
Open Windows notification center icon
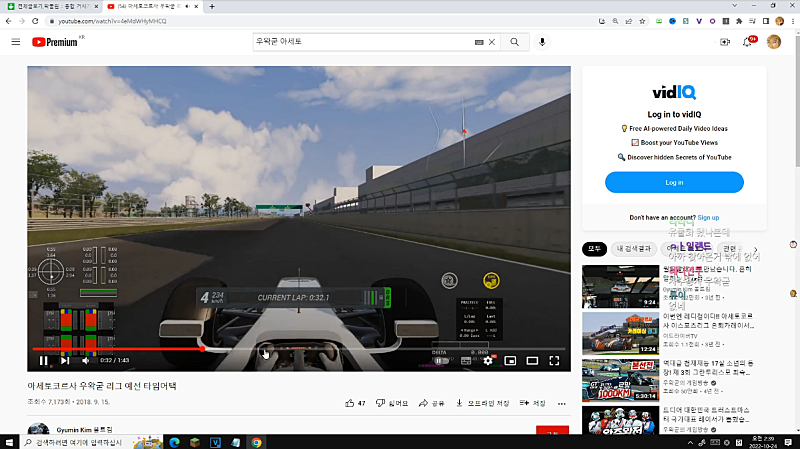788,442
